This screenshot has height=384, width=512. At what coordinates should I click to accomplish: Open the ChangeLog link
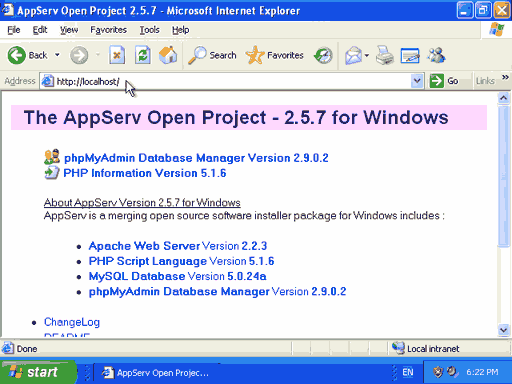pyautogui.click(x=72, y=322)
